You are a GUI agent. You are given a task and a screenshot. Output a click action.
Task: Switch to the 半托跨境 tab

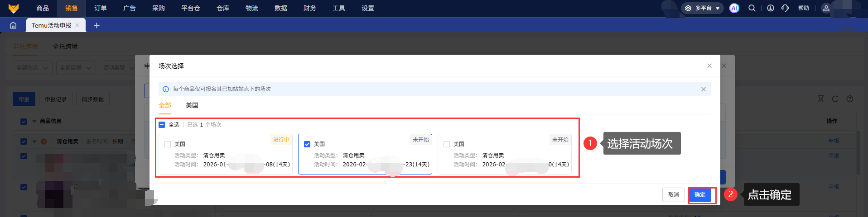[25, 47]
